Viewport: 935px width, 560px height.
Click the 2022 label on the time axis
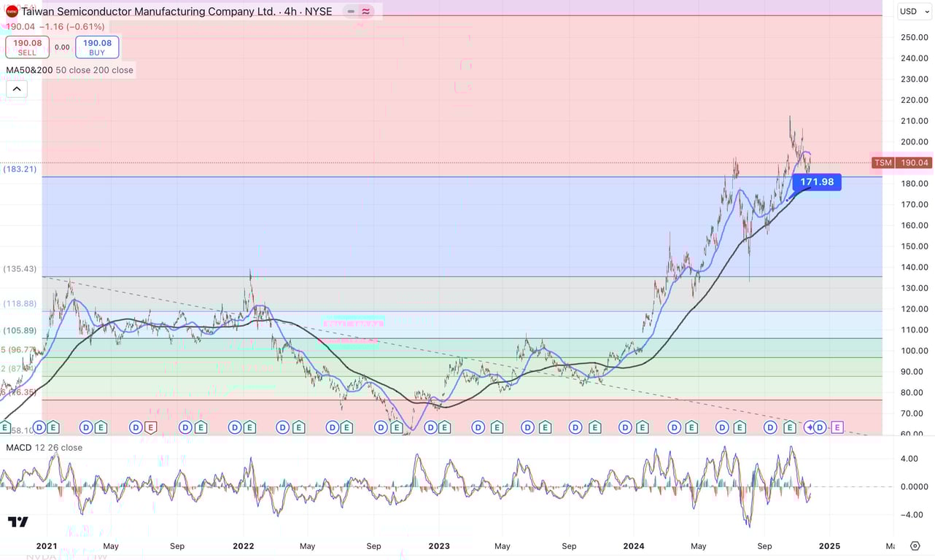(243, 545)
